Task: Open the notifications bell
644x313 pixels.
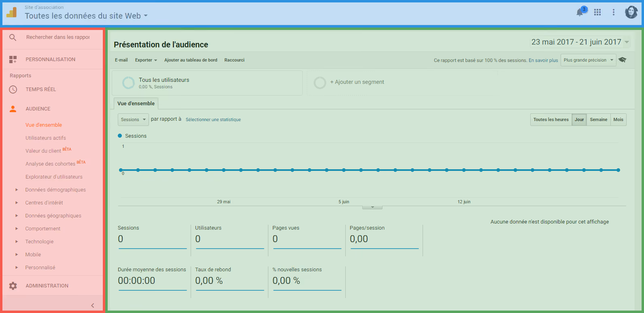Action: pyautogui.click(x=580, y=12)
